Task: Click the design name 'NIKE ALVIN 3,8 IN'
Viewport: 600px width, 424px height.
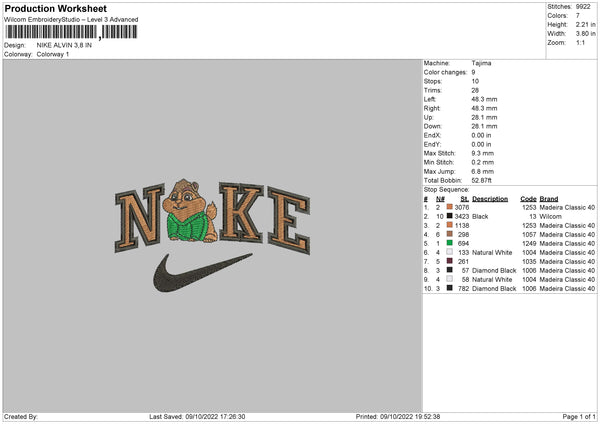Action: (x=64, y=45)
